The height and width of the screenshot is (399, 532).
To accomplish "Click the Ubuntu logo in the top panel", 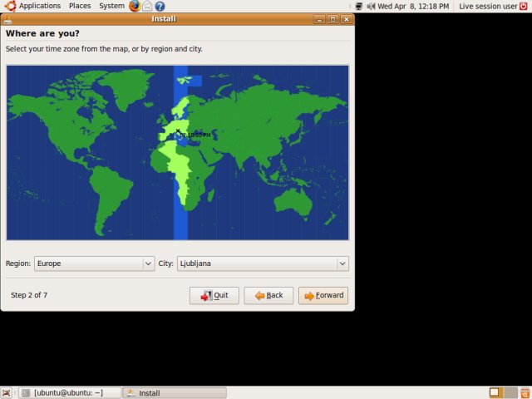I will point(10,6).
